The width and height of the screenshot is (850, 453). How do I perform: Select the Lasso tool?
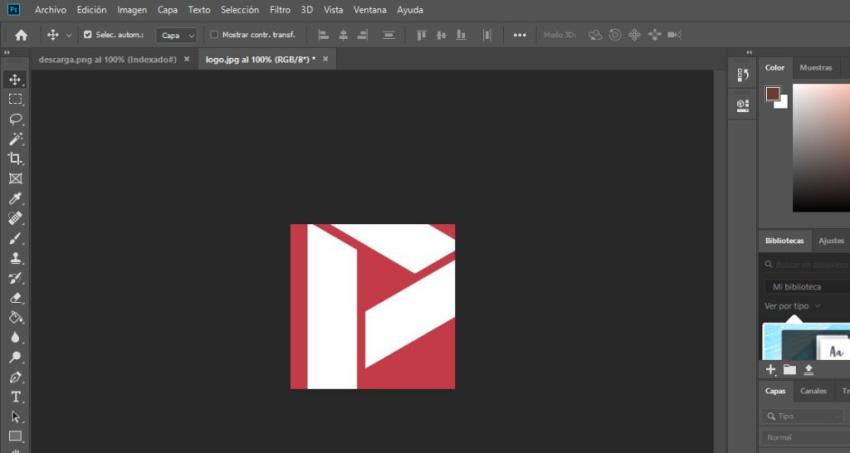click(x=15, y=119)
